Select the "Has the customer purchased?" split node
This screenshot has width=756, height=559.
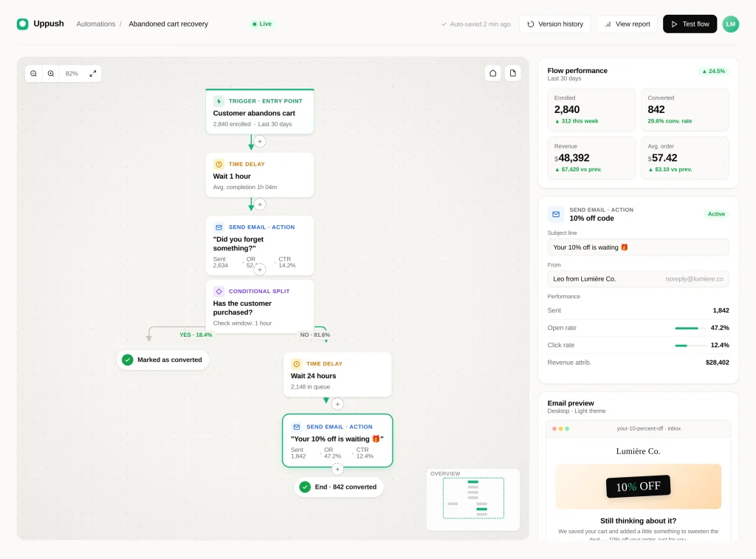260,306
